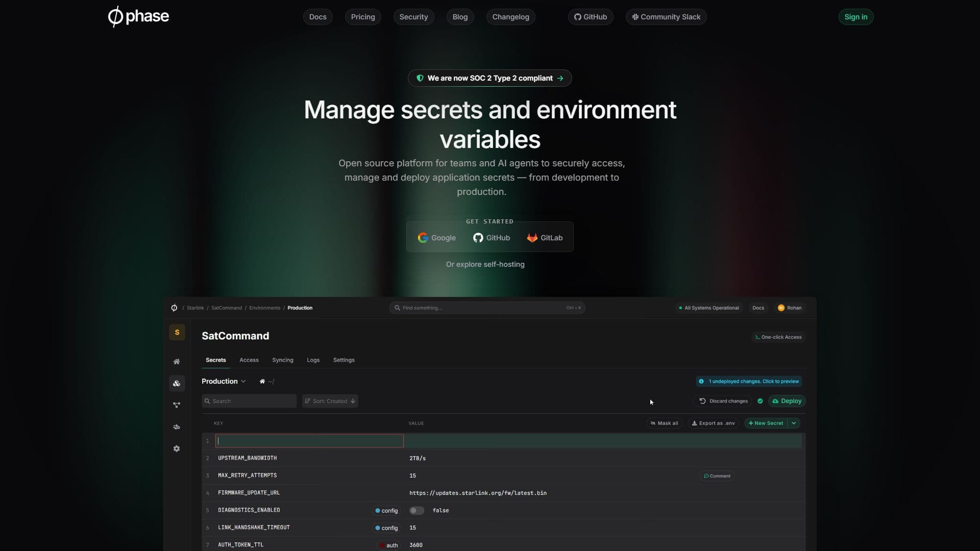Select MAX_RETRY_ATTEMPTS key
The width and height of the screenshot is (980, 551).
click(247, 475)
